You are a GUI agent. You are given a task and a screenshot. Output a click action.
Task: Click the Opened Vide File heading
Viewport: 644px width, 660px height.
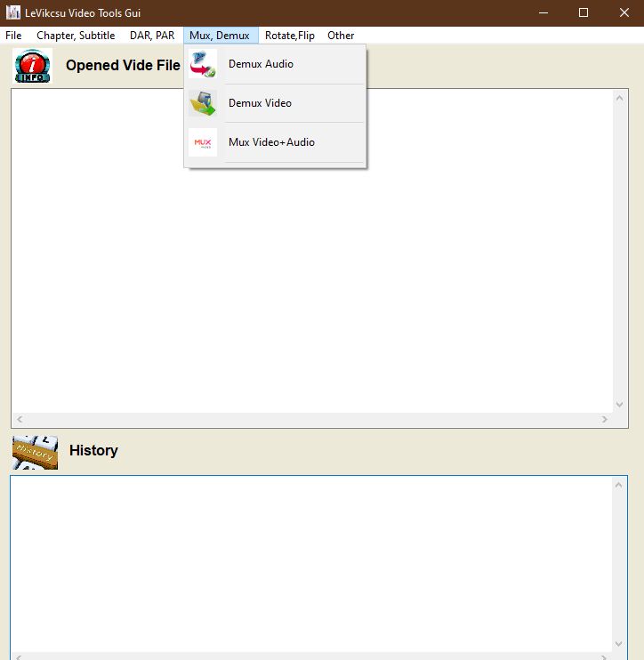pyautogui.click(x=123, y=65)
